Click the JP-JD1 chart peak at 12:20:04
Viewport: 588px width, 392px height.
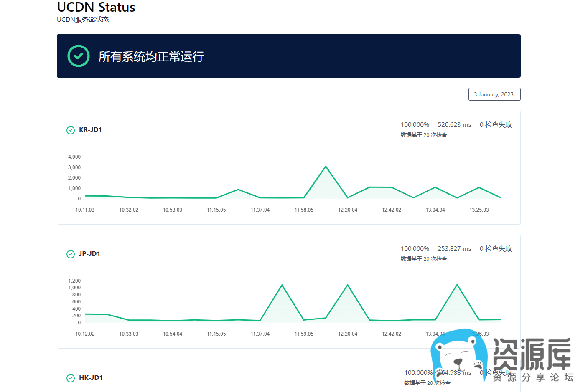(x=348, y=285)
